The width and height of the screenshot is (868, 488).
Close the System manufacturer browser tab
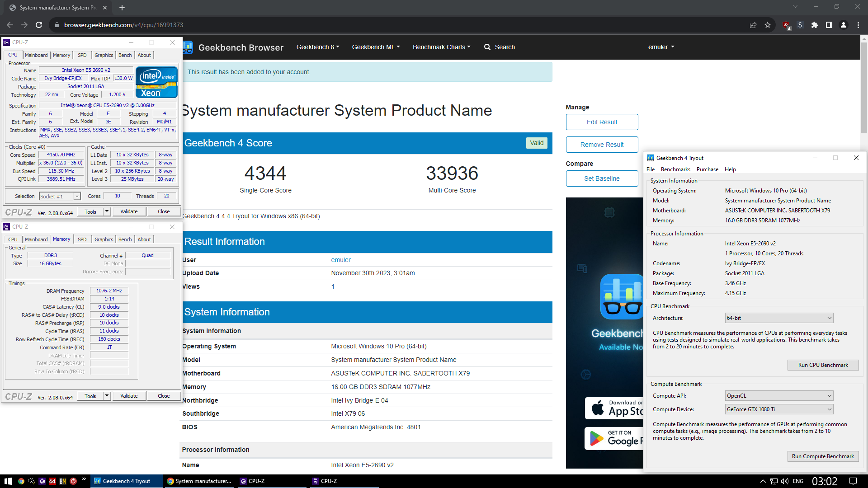[x=105, y=8]
